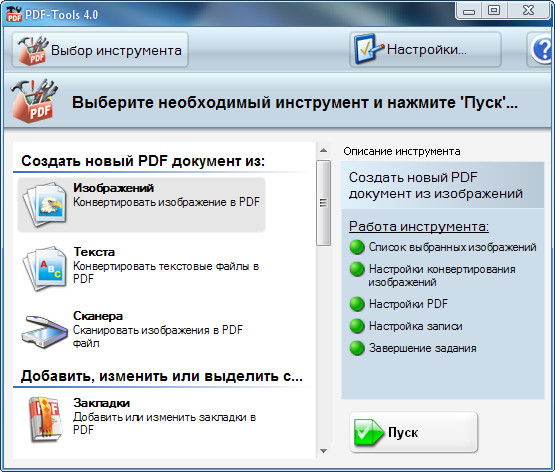Click the Создать новый PDF документ из изображений title
Image resolution: width=555 pixels, height=472 pixels.
435,185
